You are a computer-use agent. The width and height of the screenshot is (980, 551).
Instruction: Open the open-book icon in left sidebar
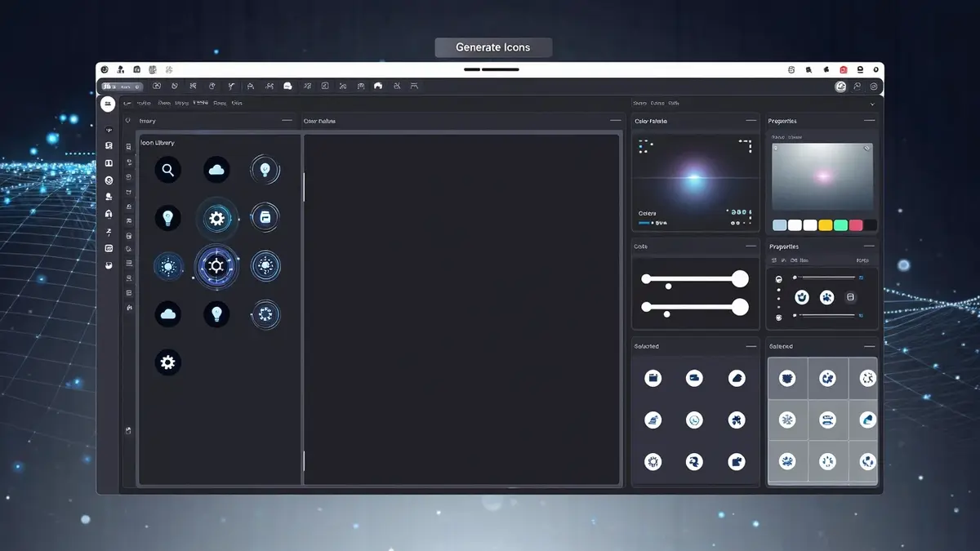109,163
